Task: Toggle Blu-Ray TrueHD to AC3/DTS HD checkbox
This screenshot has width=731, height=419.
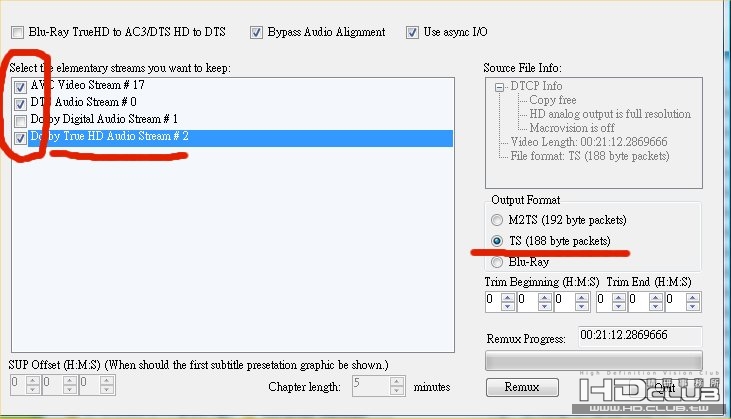Action: [18, 33]
